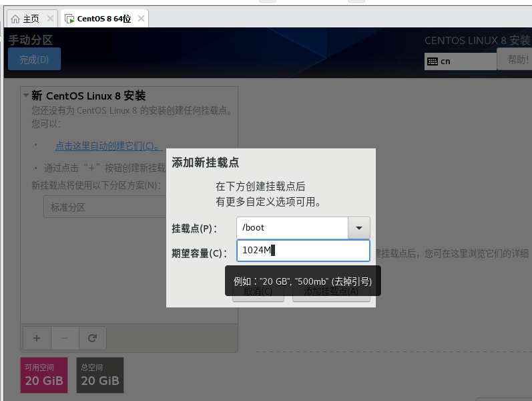The height and width of the screenshot is (401, 532).
Task: Open the cn keyboard layout selector
Action: coord(461,61)
